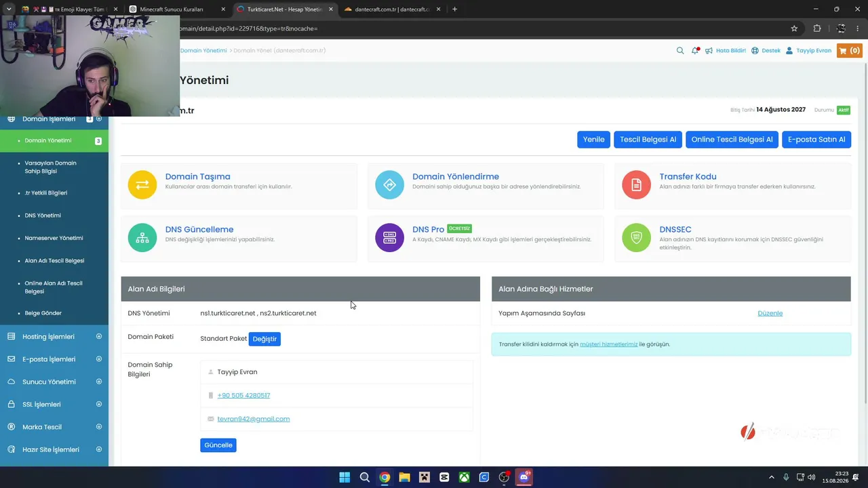This screenshot has height=488, width=868.
Task: Click the yellow Domain Taşıma transfer icon
Action: pos(142,185)
